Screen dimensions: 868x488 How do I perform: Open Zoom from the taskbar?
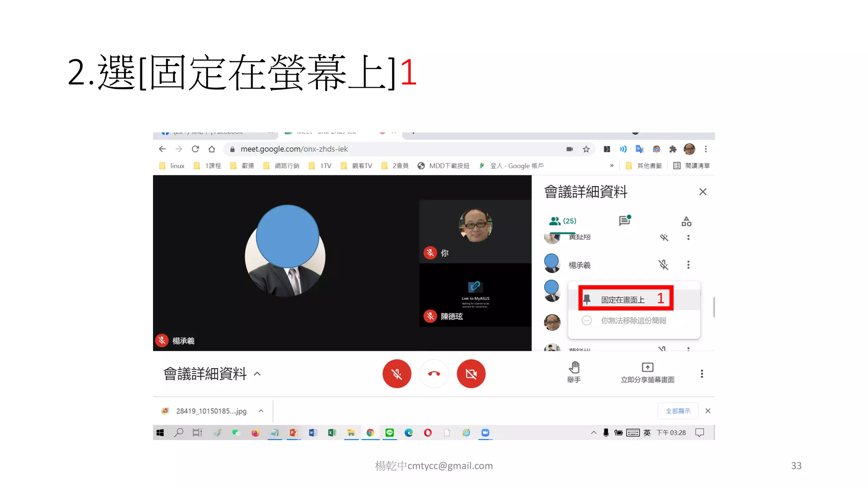[x=485, y=433]
